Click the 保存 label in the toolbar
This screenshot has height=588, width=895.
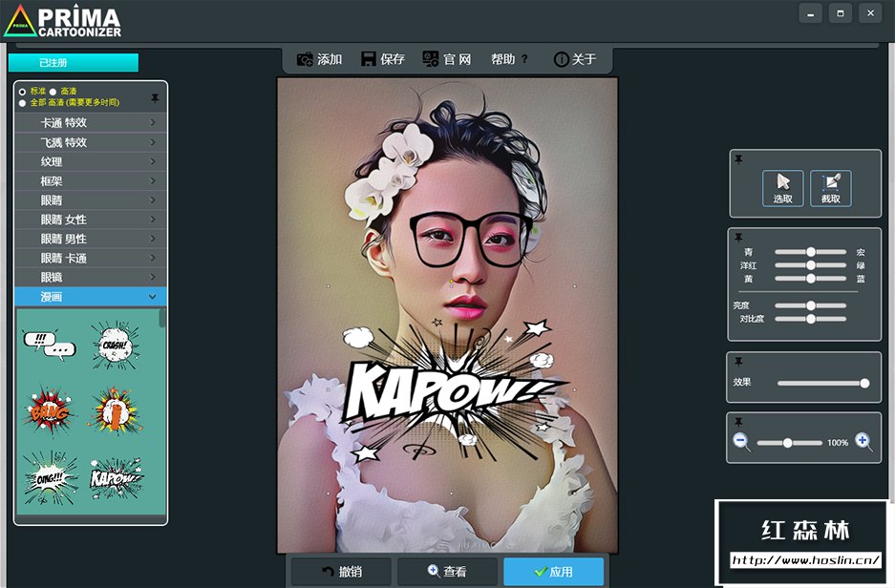coord(393,59)
